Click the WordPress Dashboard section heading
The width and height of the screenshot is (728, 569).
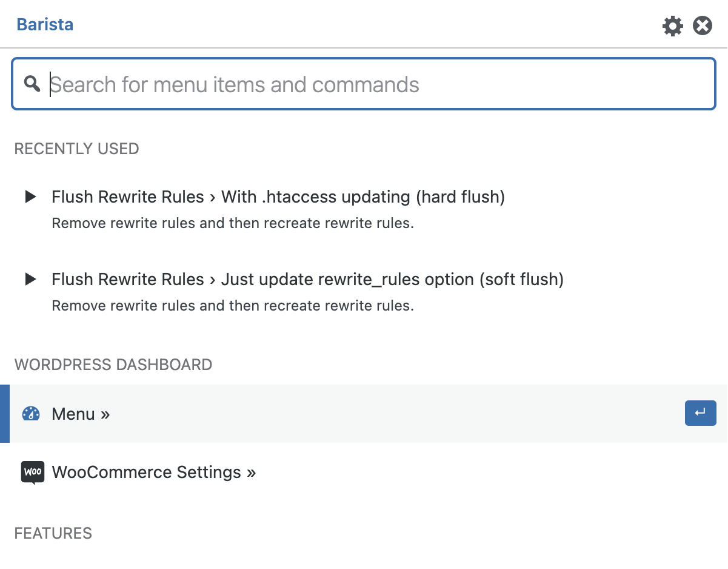tap(113, 365)
